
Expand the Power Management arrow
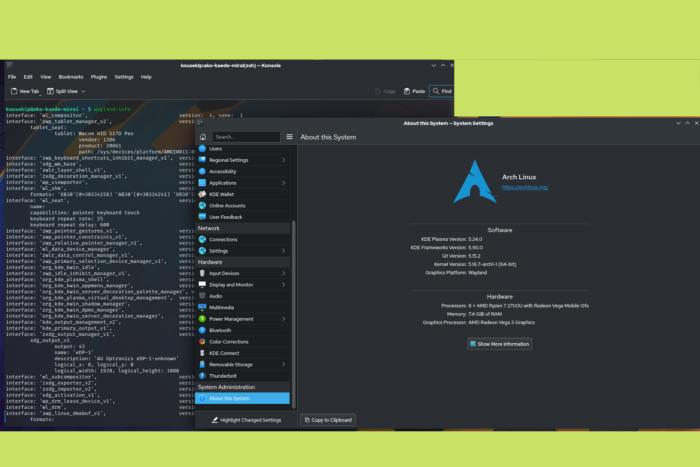pos(283,319)
